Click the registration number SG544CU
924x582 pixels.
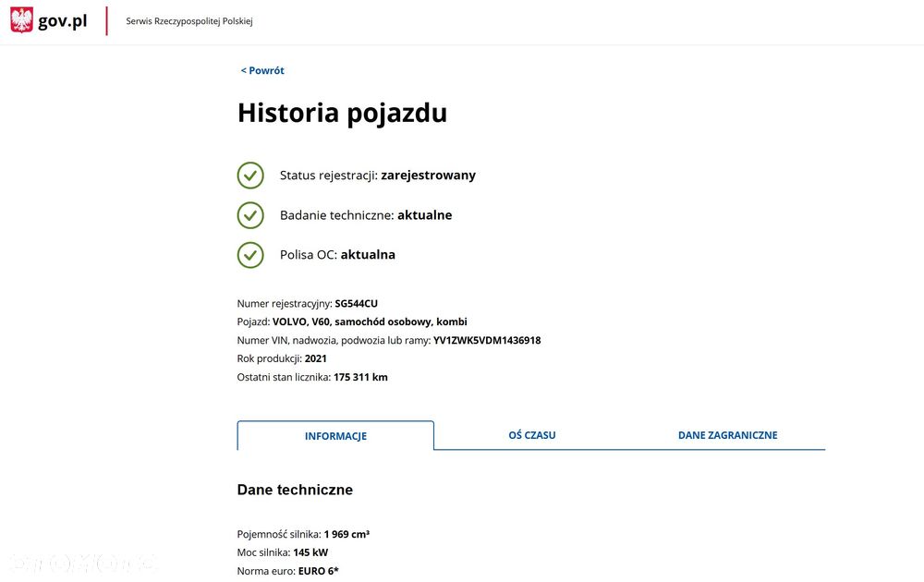click(x=357, y=303)
